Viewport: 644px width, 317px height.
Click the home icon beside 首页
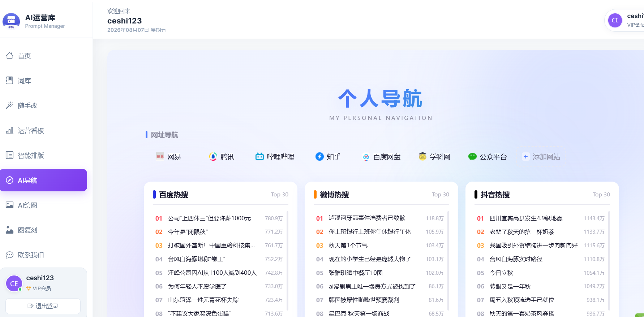tap(10, 56)
